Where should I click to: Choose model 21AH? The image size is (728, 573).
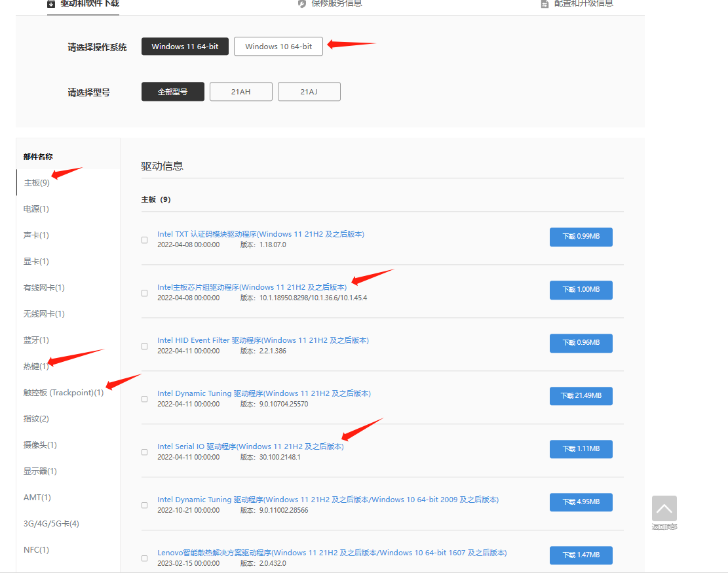240,92
